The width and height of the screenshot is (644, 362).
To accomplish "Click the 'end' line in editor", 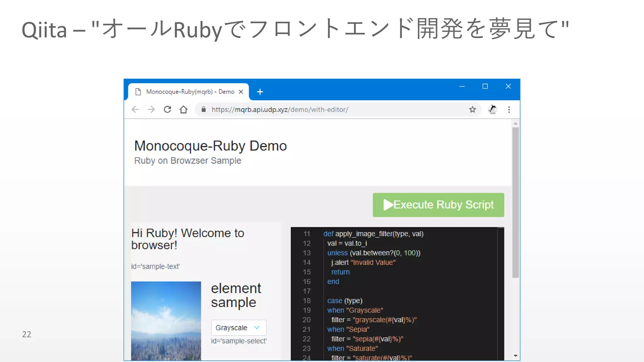I will [333, 282].
